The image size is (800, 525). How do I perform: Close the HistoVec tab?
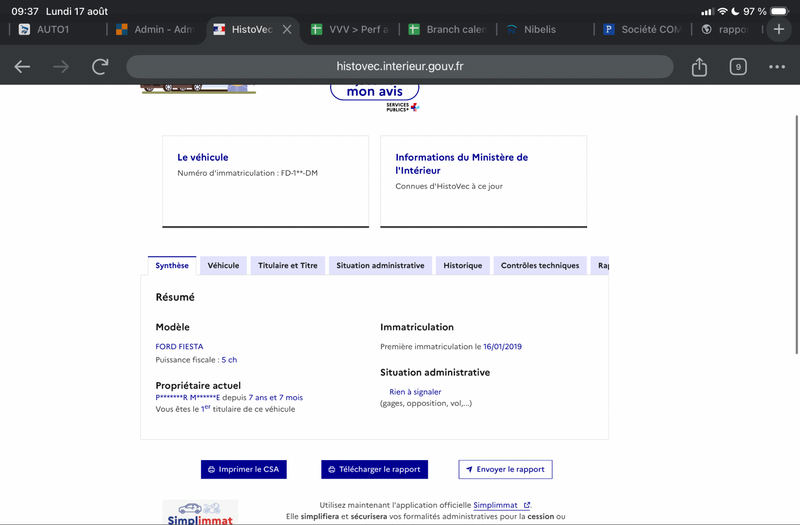[287, 30]
